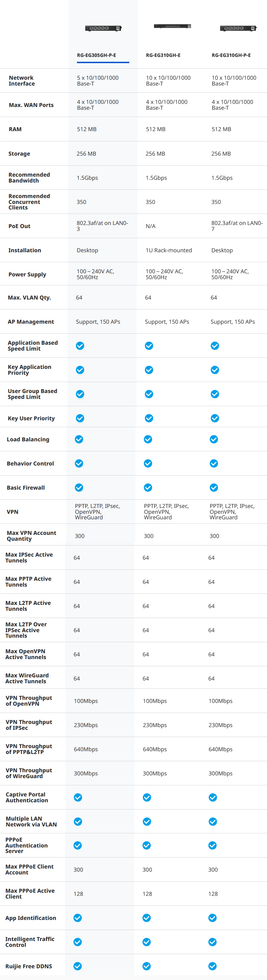Click the RG-EG305GH-P-E router product image

103,28
